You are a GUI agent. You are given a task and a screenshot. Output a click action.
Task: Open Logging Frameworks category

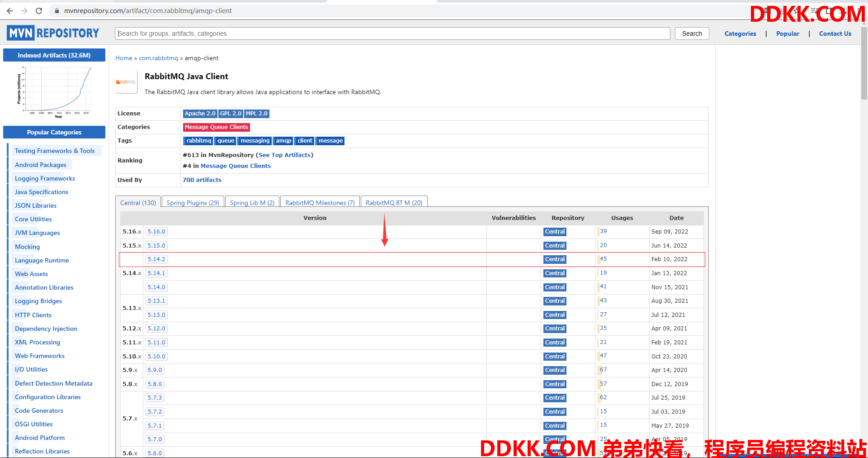click(45, 178)
